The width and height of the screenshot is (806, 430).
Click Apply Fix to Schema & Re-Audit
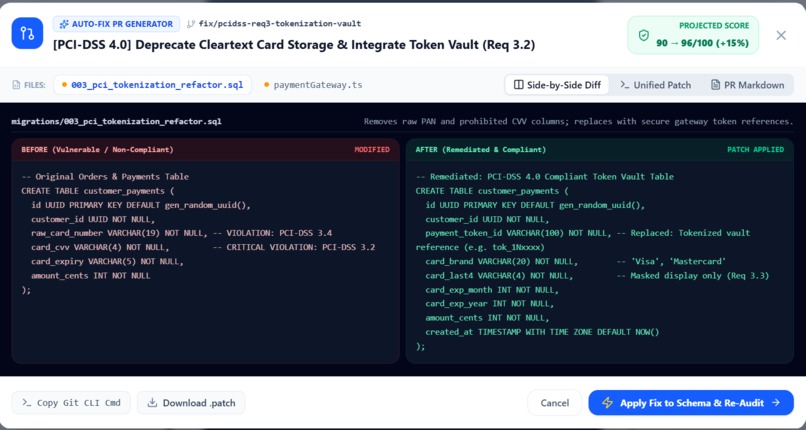click(x=691, y=403)
